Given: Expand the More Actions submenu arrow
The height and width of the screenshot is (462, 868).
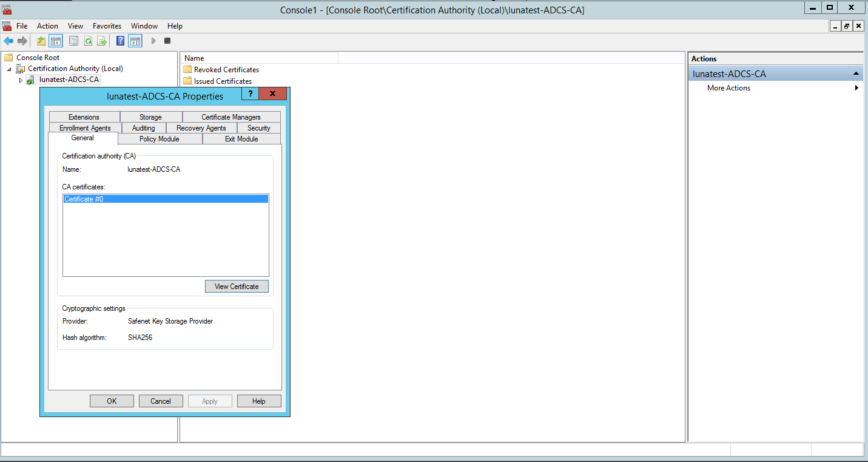Looking at the screenshot, I should pos(856,88).
